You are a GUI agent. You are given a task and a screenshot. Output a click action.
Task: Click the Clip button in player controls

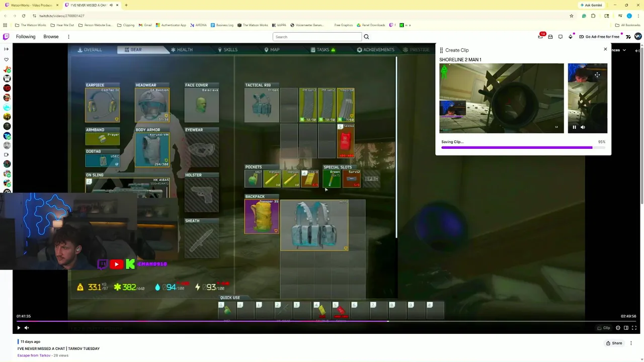click(603, 328)
